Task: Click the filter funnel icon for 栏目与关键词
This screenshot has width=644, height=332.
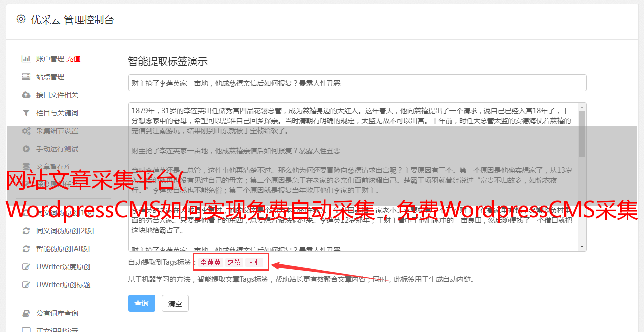Action: click(26, 113)
